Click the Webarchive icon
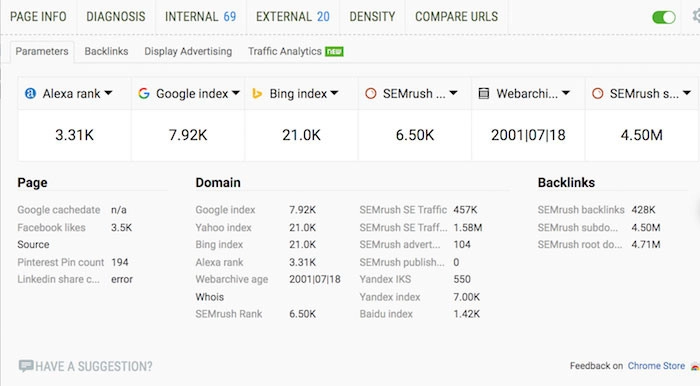700x386 pixels. pos(483,93)
